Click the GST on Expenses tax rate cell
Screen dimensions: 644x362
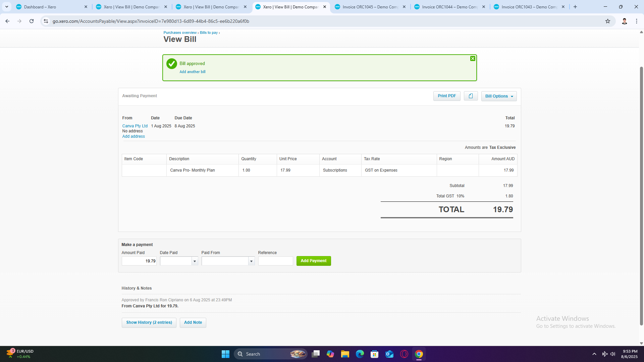[x=399, y=170]
